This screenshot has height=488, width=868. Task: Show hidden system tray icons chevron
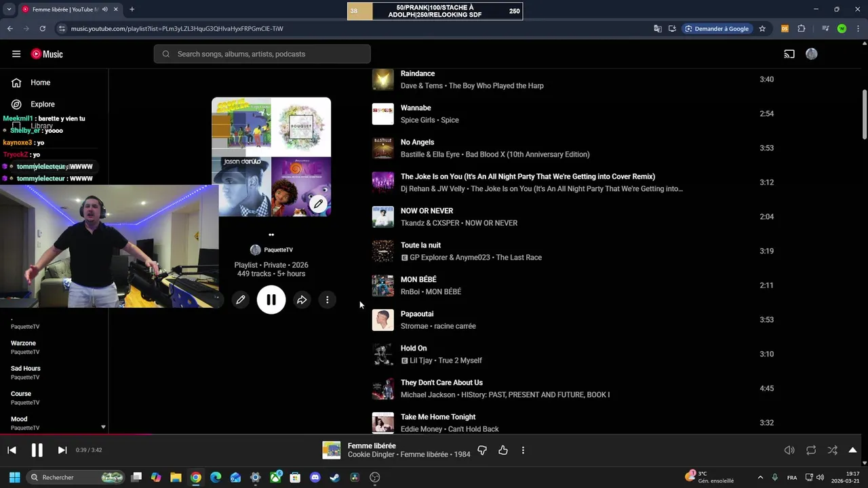pyautogui.click(x=759, y=477)
